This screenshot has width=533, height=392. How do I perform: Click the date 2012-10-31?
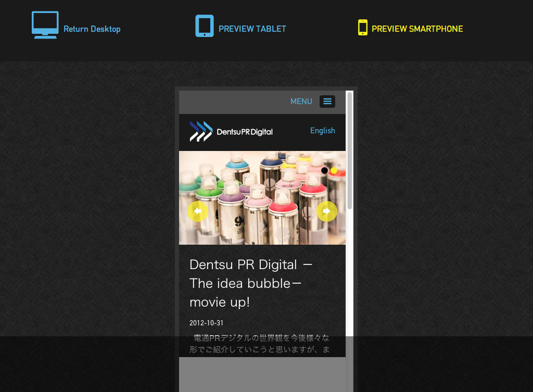[206, 323]
